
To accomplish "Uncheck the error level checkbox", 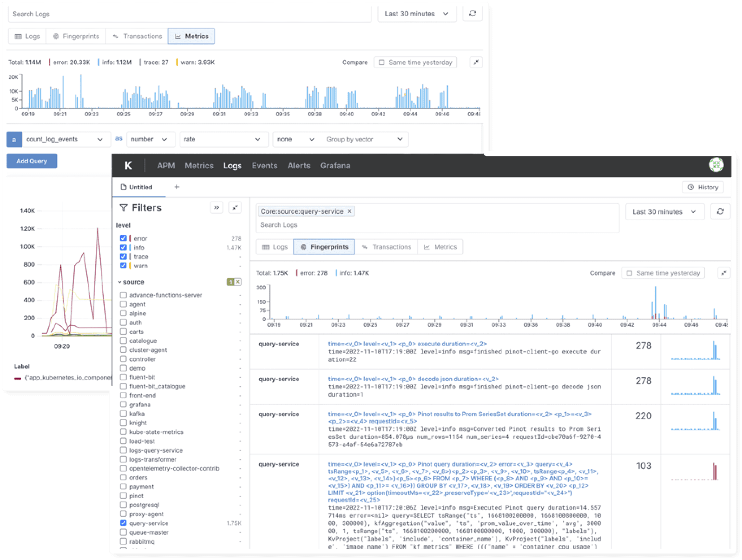I will click(x=123, y=238).
